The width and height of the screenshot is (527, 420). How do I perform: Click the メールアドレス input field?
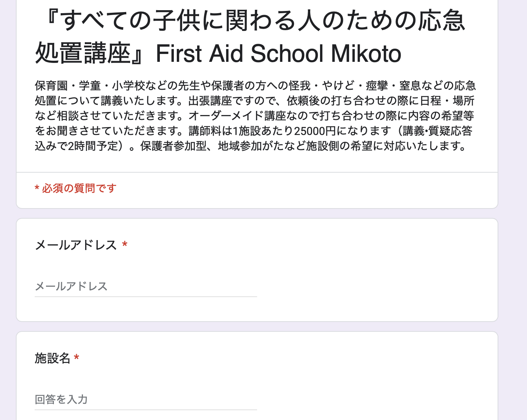(146, 287)
